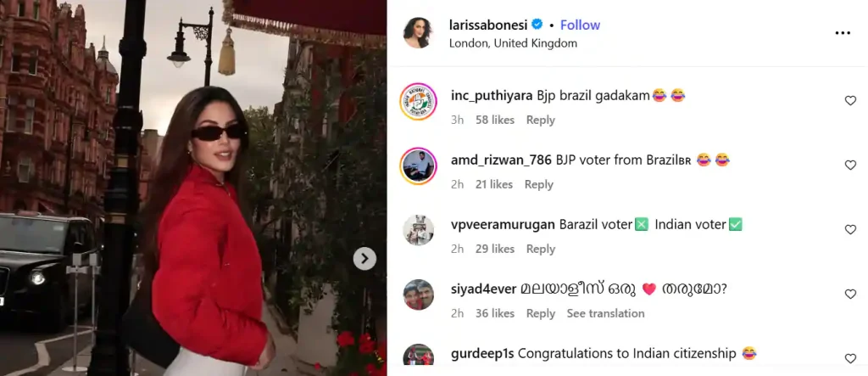This screenshot has height=376, width=868.
Task: Reply to vpveeramurugan's comment
Action: tap(540, 249)
